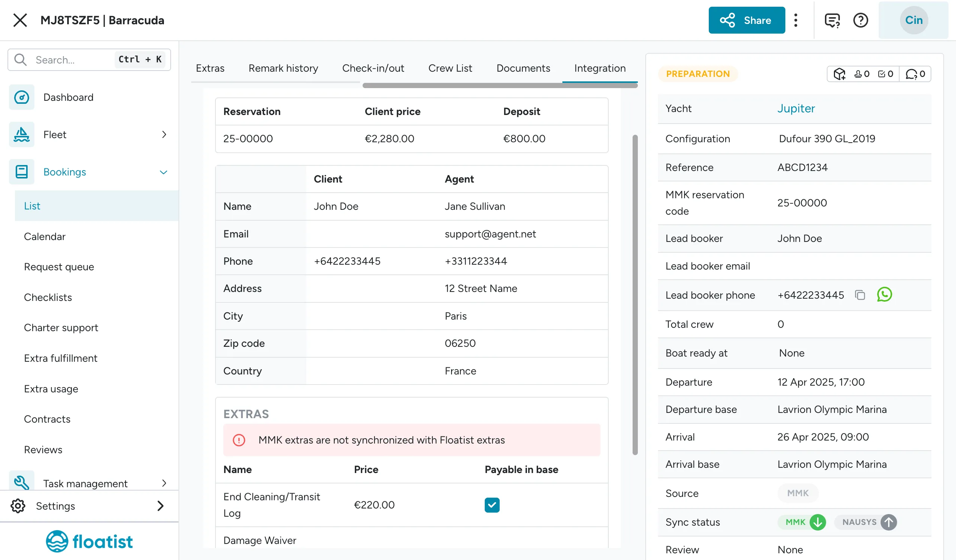The height and width of the screenshot is (560, 956).
Task: Click the package add icon in status bar
Action: 839,74
